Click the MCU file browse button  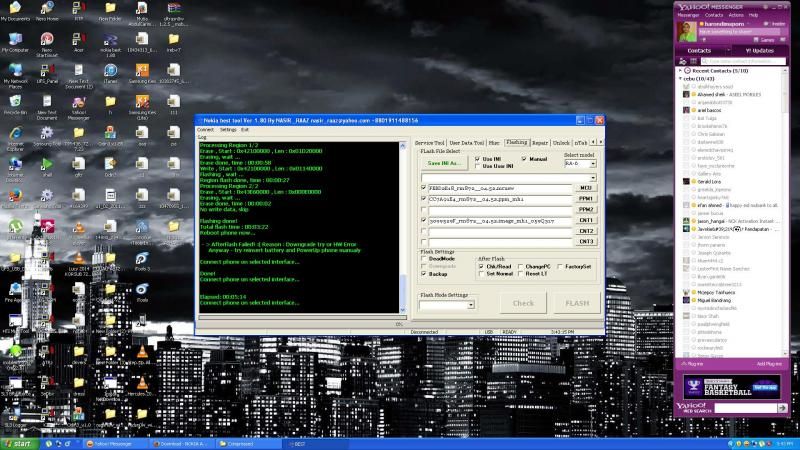point(586,187)
